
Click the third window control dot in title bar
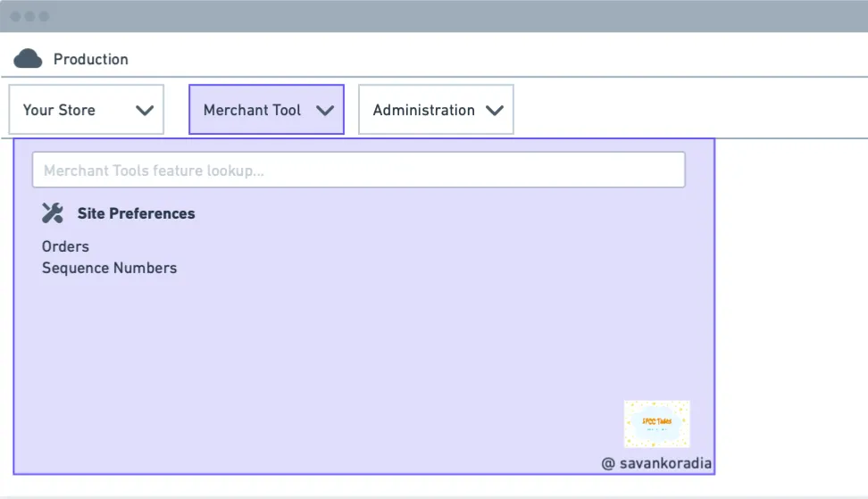pyautogui.click(x=45, y=17)
